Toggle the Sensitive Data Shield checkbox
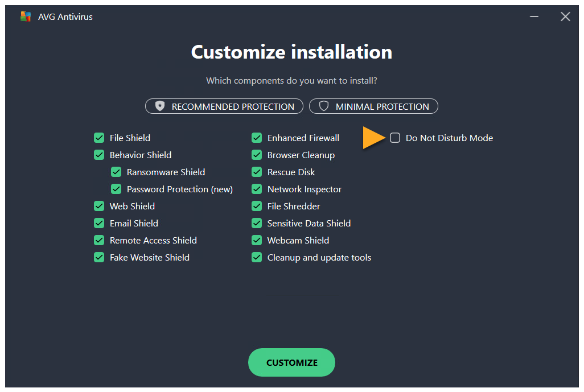 (x=257, y=223)
